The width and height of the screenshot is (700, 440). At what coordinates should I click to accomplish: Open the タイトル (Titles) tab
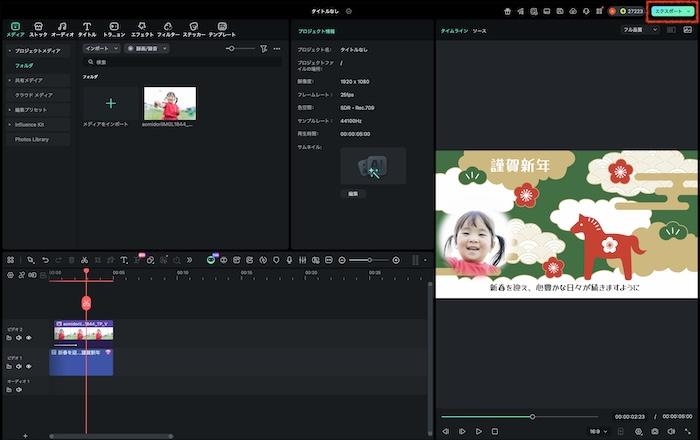pyautogui.click(x=87, y=29)
